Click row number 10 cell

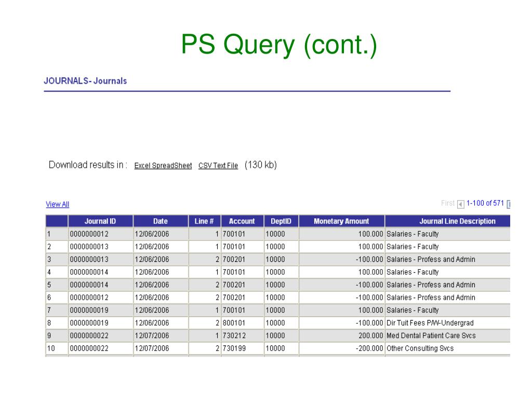pyautogui.click(x=57, y=349)
